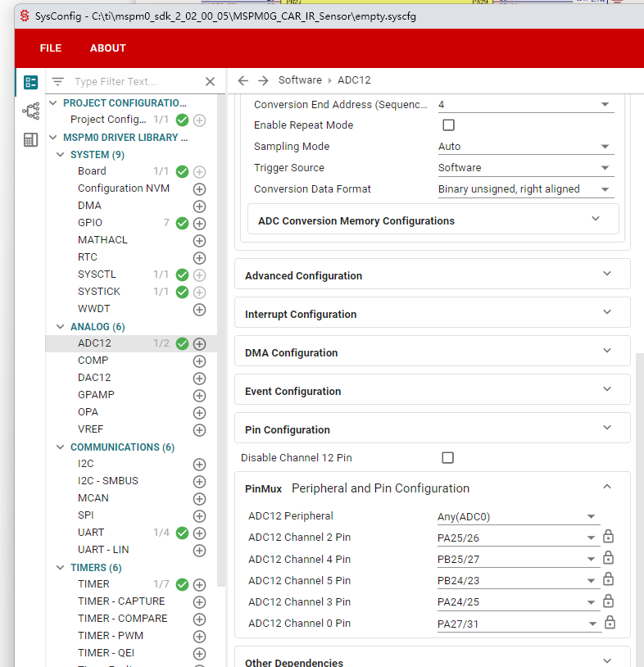The image size is (644, 667).
Task: Select the Project Config entry
Action: click(x=108, y=120)
